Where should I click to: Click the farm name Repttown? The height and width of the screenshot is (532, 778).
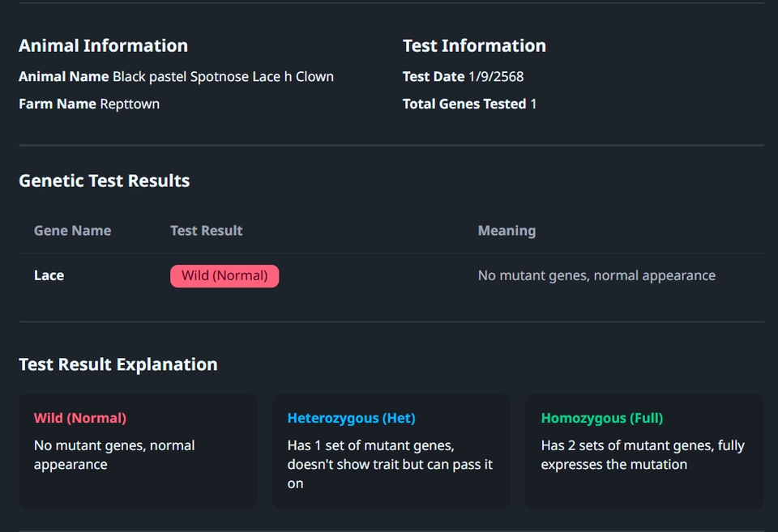click(130, 104)
